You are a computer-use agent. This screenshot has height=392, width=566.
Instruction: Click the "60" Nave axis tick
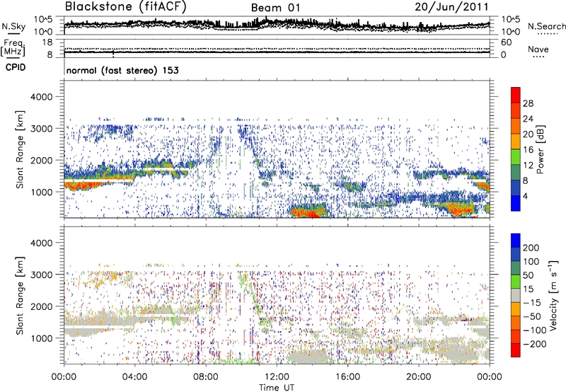click(506, 42)
